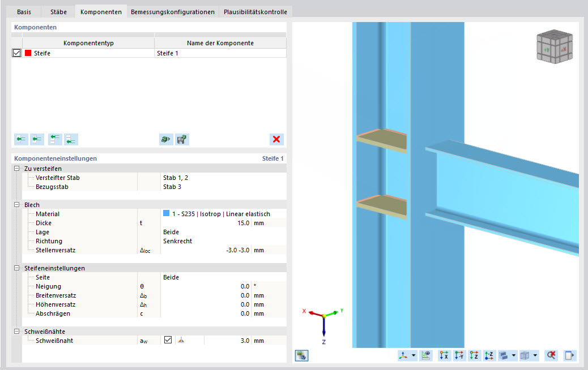Open the wireframe box dropdown arrow

[535, 355]
